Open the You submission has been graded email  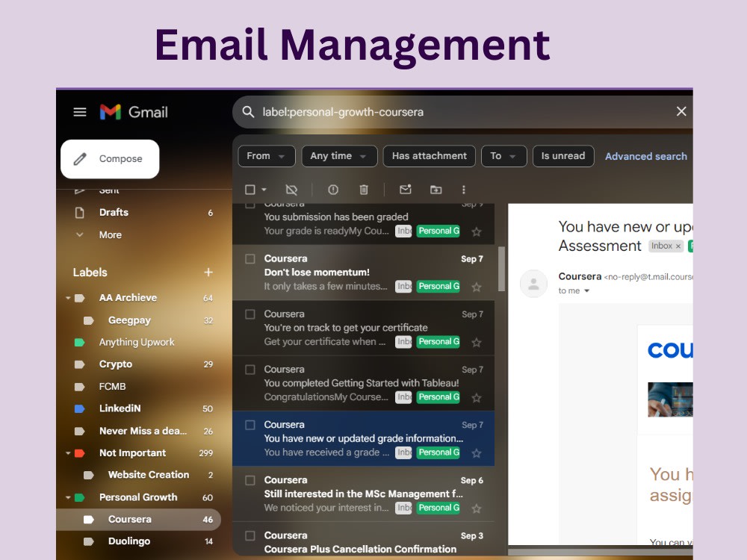[x=364, y=224]
